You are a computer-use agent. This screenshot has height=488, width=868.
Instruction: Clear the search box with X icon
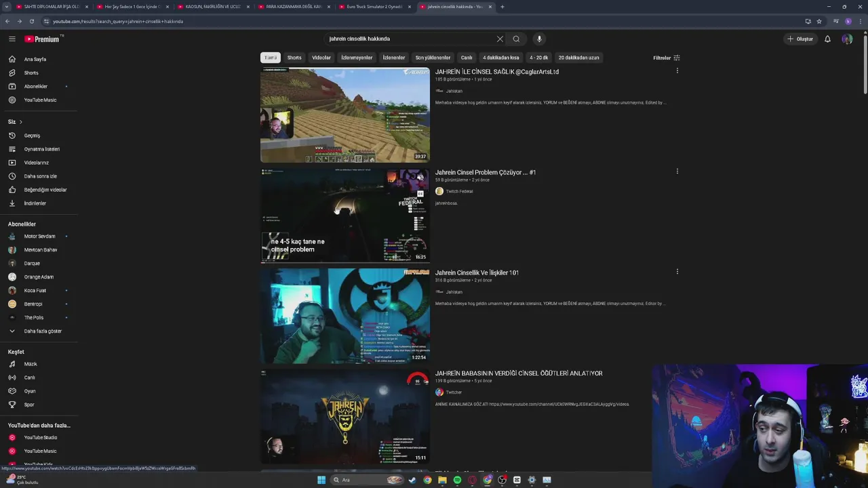[500, 39]
